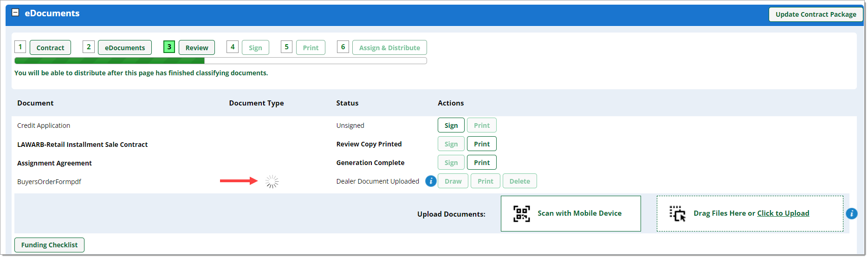Screen dimensions: 868x258
Task: Collapse the eDocuments section minus icon
Action: 15,13
